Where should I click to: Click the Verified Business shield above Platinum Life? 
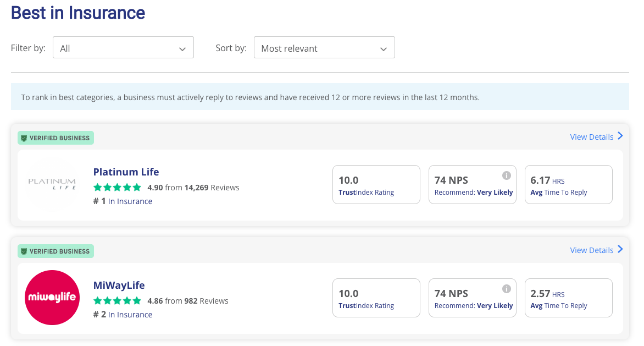point(24,138)
